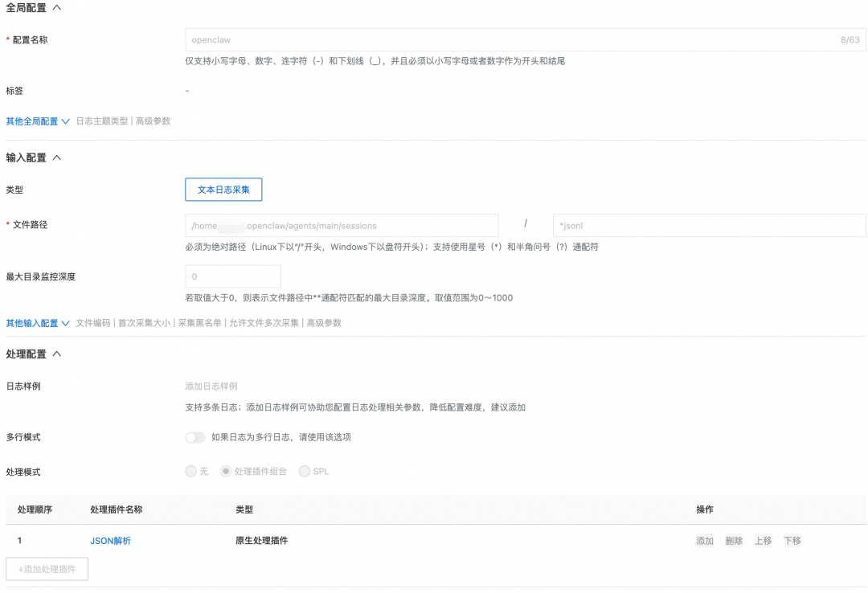Image resolution: width=868 pixels, height=593 pixels.
Task: Click 删除 to remove the JSON plugin
Action: [734, 541]
